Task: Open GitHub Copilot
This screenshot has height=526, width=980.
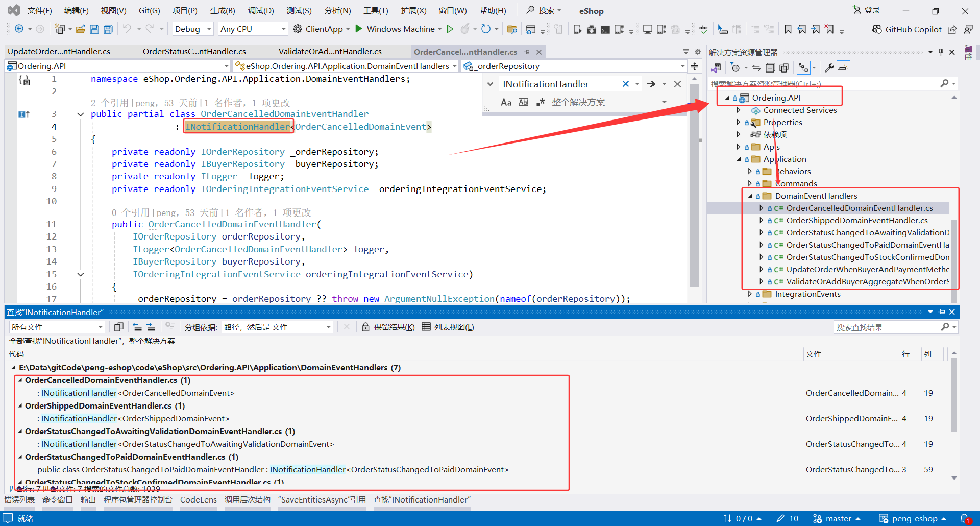Action: 906,29
